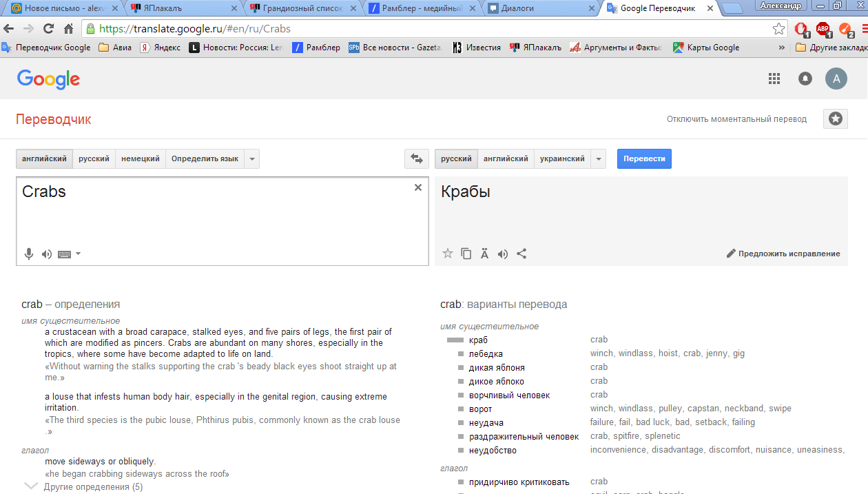Open the virtual keyboard icon
Viewport: 868px width, 494px height.
[x=65, y=254]
